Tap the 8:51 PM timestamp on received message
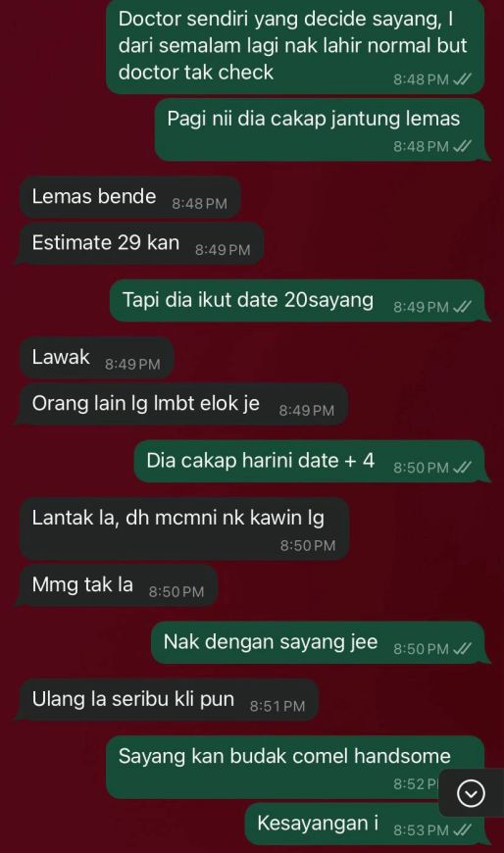 (x=277, y=706)
